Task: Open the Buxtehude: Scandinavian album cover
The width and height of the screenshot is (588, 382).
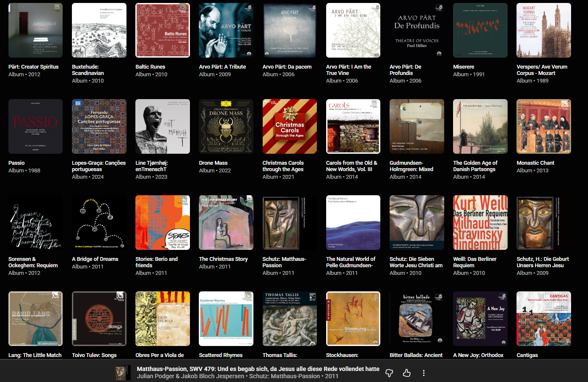Action: pyautogui.click(x=99, y=30)
